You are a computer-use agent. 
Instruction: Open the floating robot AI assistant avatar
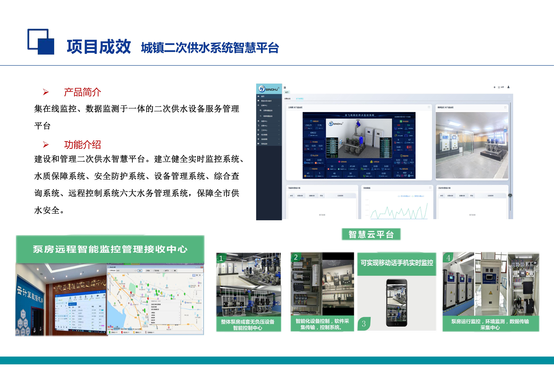(510, 196)
